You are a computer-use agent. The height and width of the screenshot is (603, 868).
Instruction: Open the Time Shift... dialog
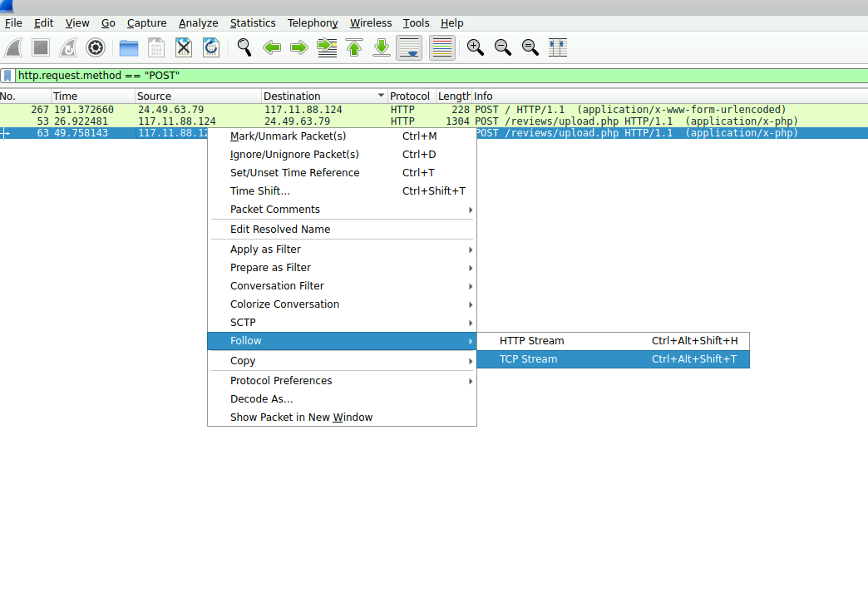click(342, 191)
